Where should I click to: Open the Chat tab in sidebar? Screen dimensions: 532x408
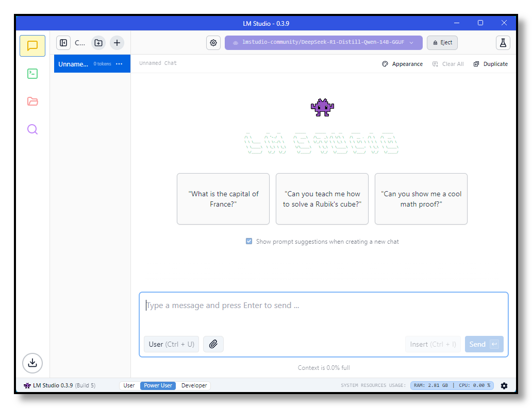pyautogui.click(x=32, y=46)
